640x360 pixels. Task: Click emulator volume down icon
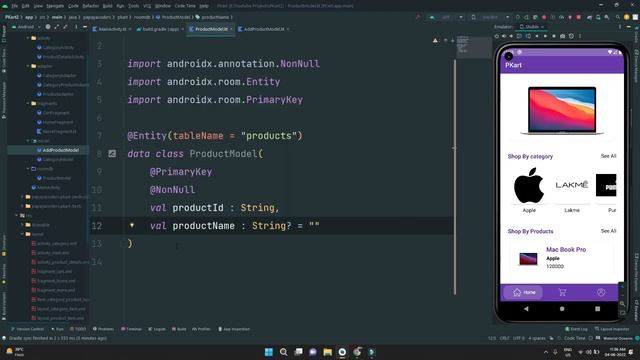pos(511,36)
